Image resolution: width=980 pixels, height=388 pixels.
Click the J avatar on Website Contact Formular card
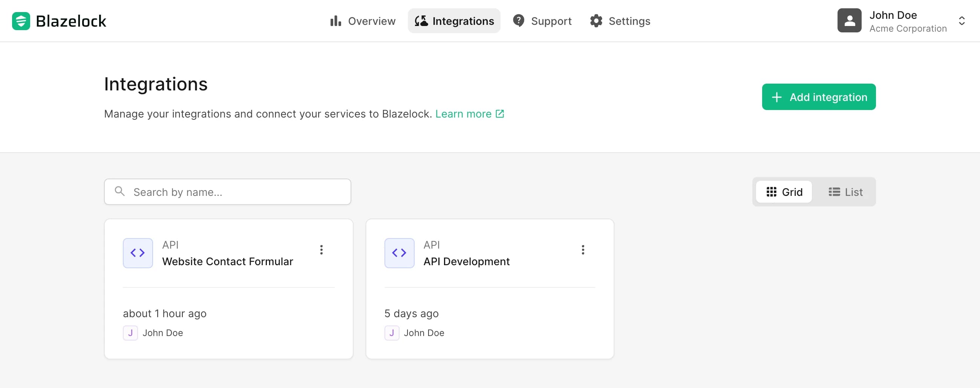(130, 333)
